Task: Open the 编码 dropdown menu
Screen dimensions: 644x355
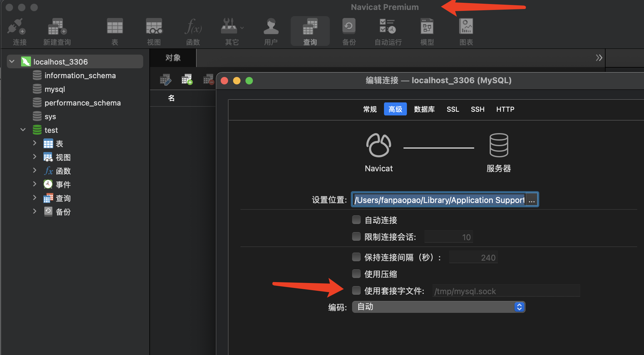Action: [519, 307]
